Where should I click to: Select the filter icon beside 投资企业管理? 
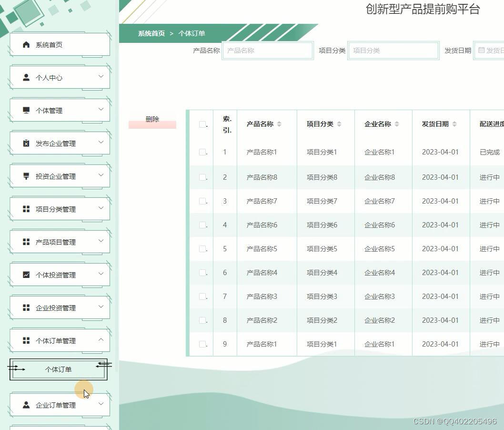[26, 175]
